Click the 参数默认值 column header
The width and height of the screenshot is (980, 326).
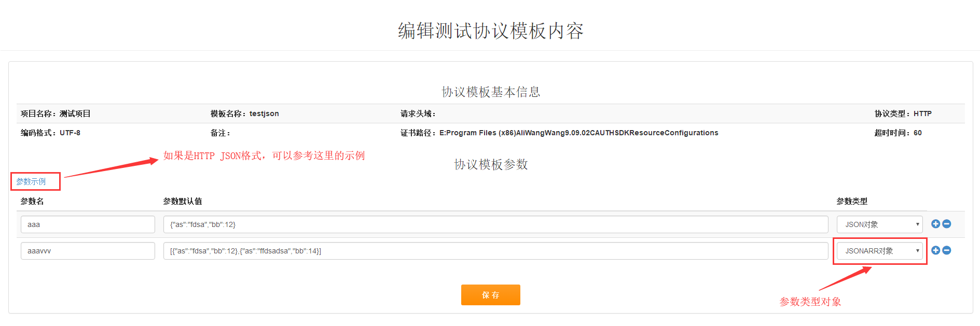[183, 201]
